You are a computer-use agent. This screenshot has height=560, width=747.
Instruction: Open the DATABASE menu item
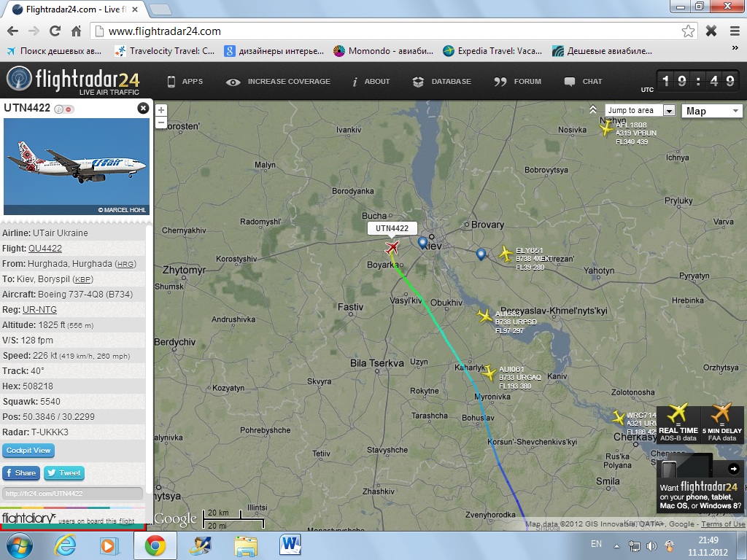tap(441, 82)
